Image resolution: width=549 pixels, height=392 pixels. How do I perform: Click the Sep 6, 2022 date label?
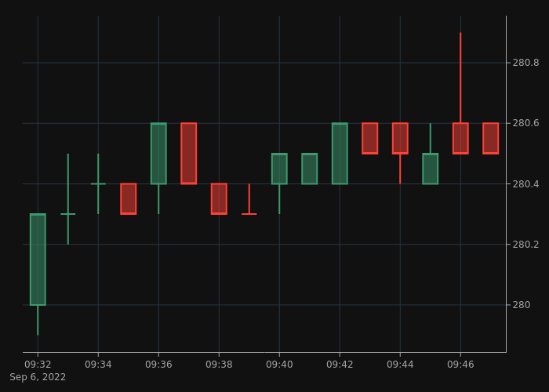click(x=38, y=377)
